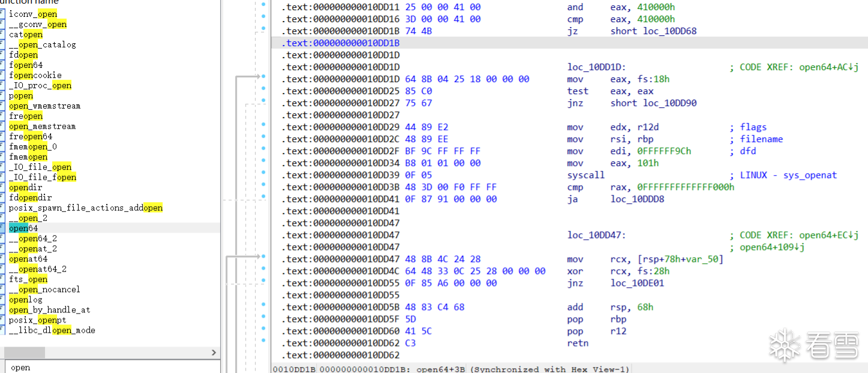Toggle breakpoint dot beside the syscall line
Viewport: 868px width, 373px height.
click(x=263, y=172)
